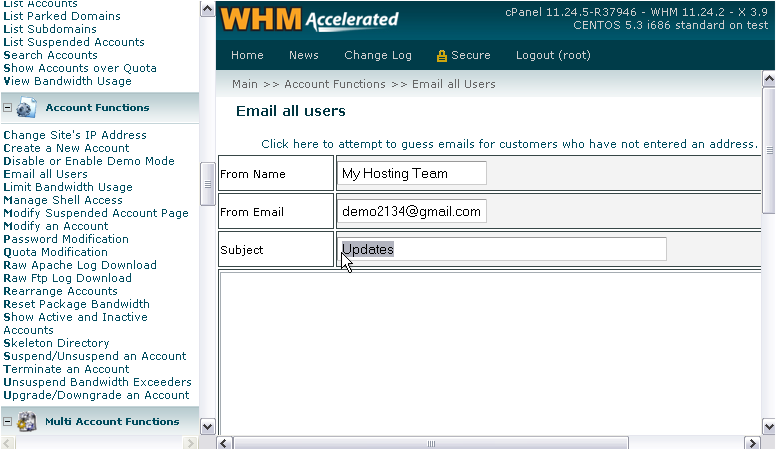The width and height of the screenshot is (776, 450).
Task: Go to Main in the breadcrumb
Action: (245, 84)
